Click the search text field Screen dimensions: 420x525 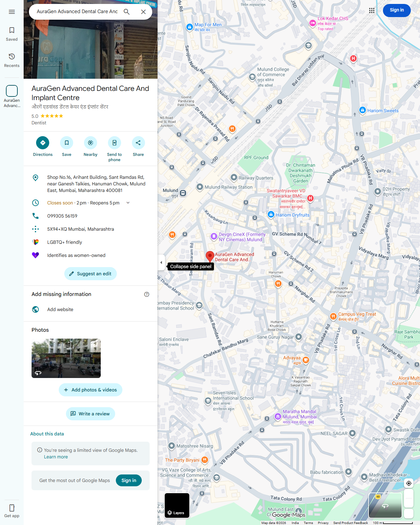click(x=77, y=11)
